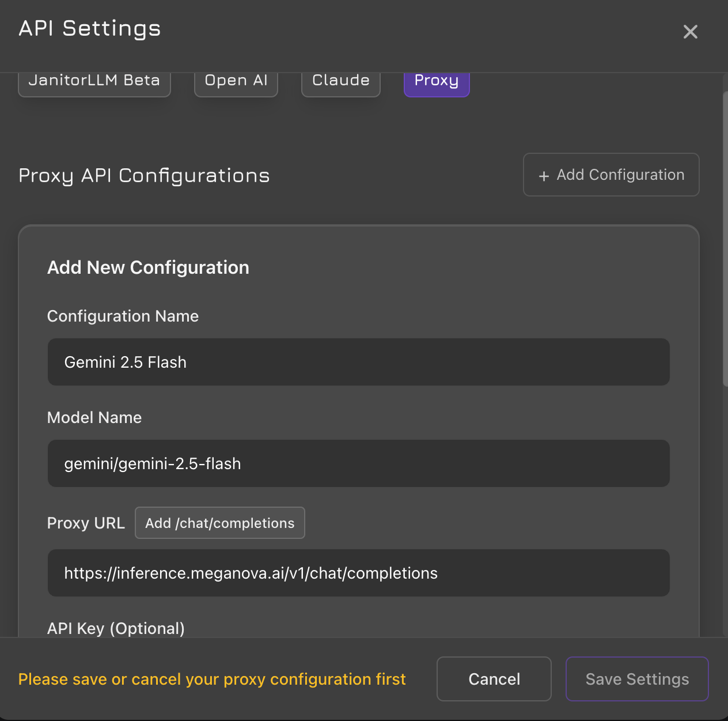Click the Save Settings button
Viewport: 728px width, 721px height.
click(637, 679)
